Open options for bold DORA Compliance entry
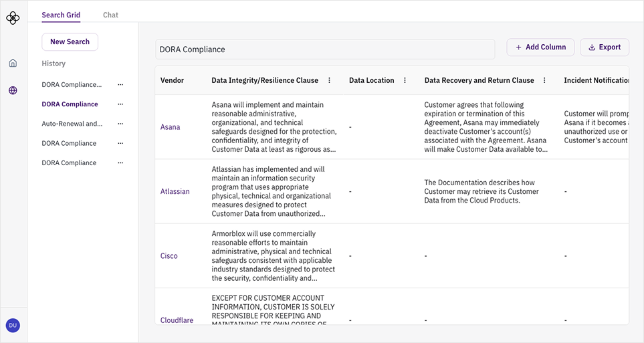Image resolution: width=644 pixels, height=343 pixels. pyautogui.click(x=120, y=104)
